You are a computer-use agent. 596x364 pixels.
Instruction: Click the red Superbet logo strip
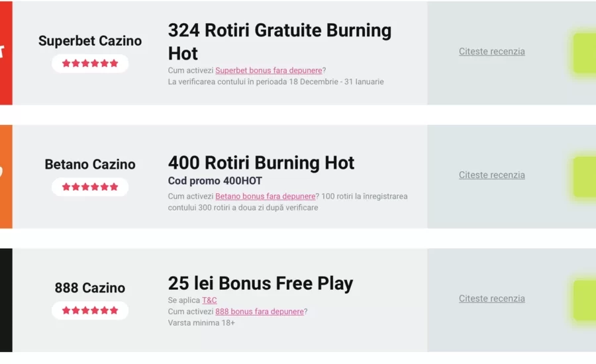[6, 53]
